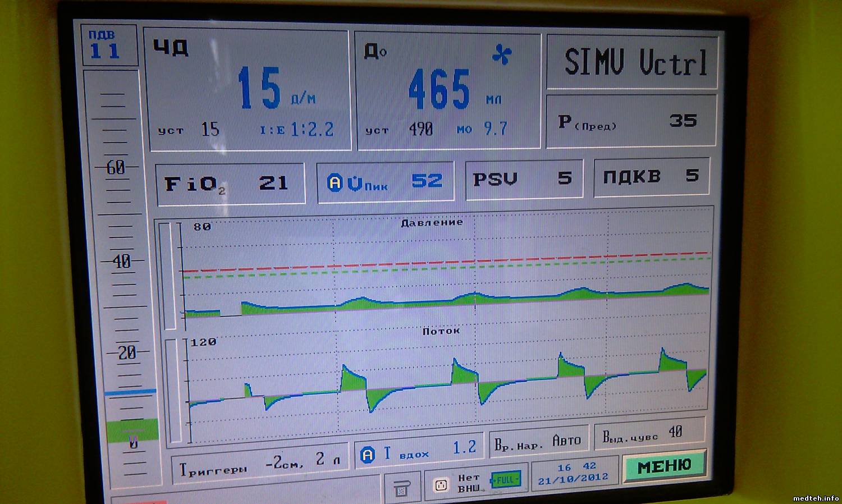Select the ПДКВ 5 parameter box
The height and width of the screenshot is (504, 842).
(651, 177)
